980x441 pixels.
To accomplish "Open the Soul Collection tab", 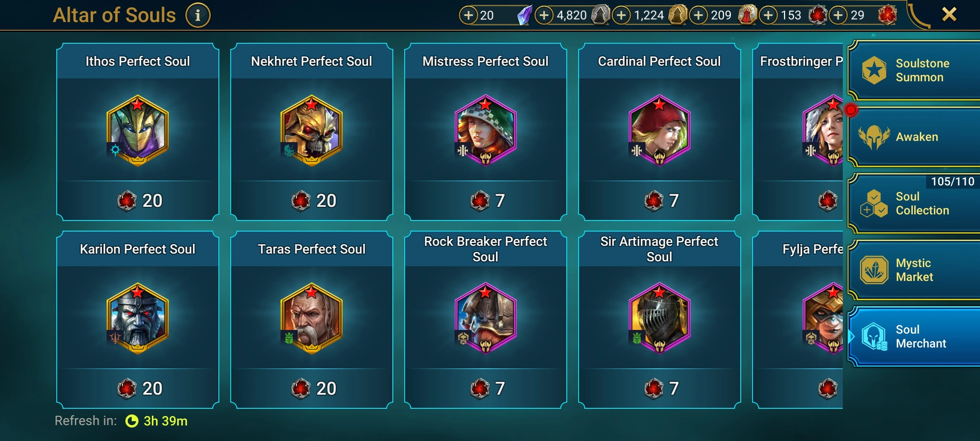I will (915, 203).
